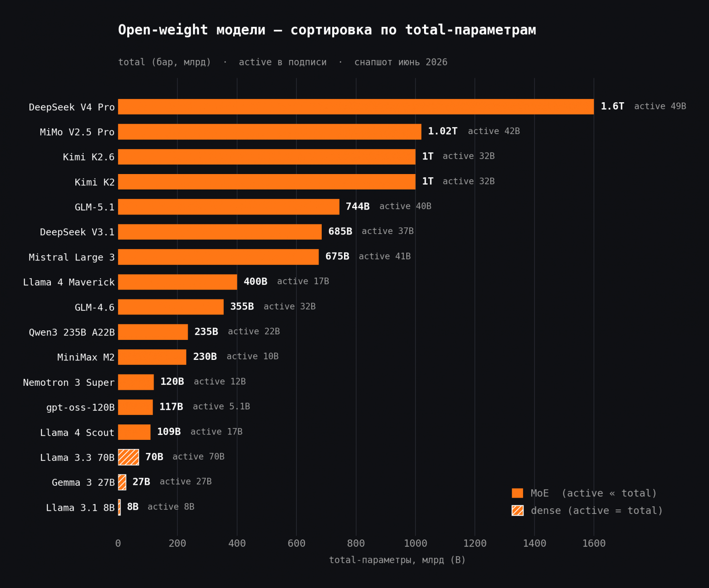709x588 pixels.
Task: Select the gpt-oss-120B axis label
Action: coord(80,408)
